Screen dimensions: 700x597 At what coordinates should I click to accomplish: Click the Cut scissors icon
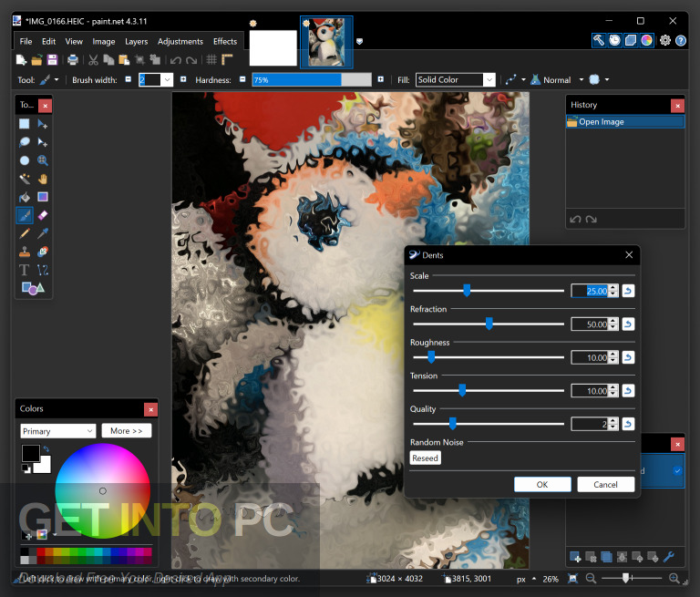point(93,60)
